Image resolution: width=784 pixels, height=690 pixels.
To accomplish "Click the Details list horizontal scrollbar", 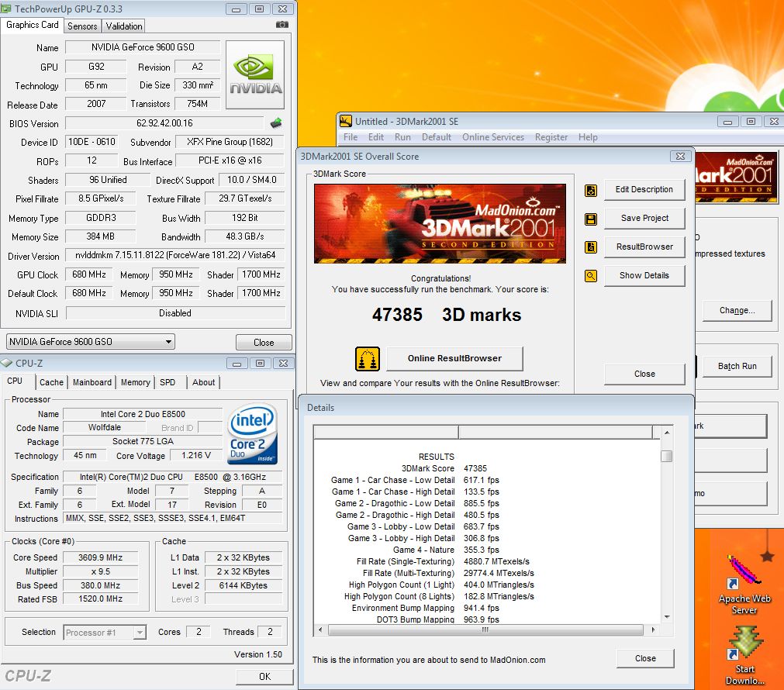I will (x=485, y=630).
